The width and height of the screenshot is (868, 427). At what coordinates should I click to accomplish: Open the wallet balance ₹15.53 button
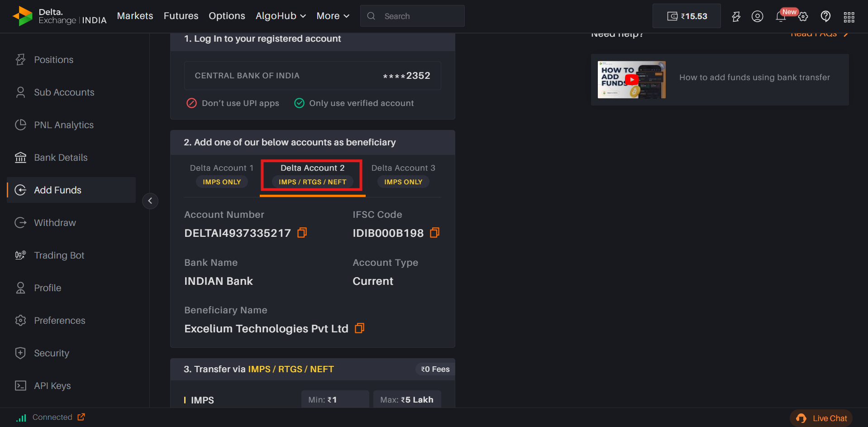click(x=687, y=16)
